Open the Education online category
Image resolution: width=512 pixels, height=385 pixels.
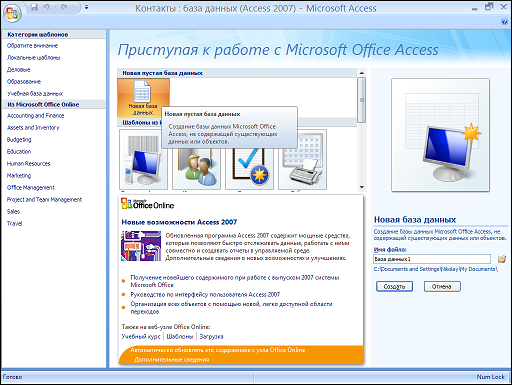[19, 152]
